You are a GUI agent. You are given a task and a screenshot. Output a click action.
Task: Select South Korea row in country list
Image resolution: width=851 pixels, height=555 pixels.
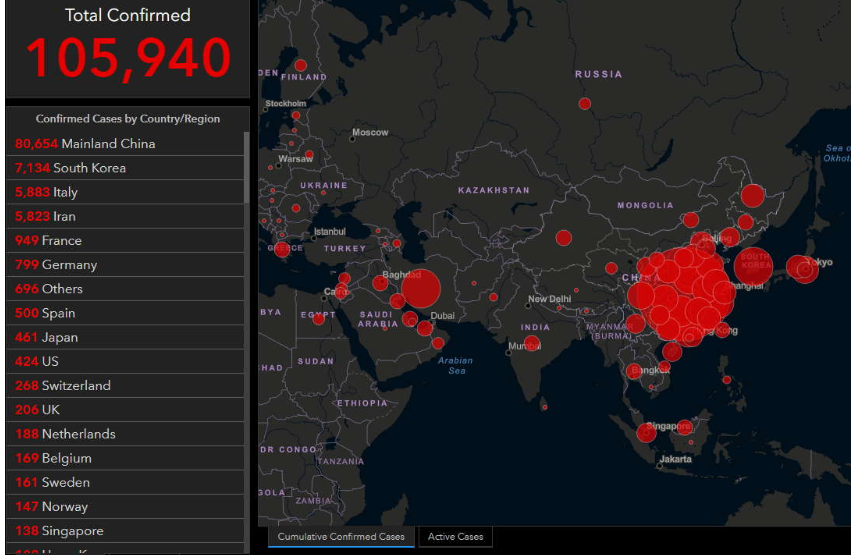pyautogui.click(x=125, y=168)
